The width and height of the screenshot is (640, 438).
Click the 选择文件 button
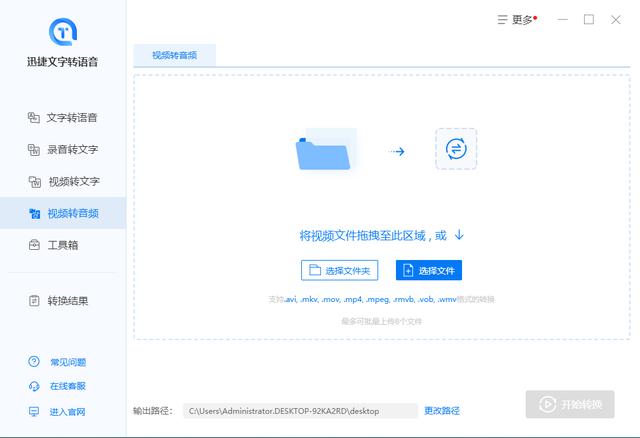tap(429, 270)
